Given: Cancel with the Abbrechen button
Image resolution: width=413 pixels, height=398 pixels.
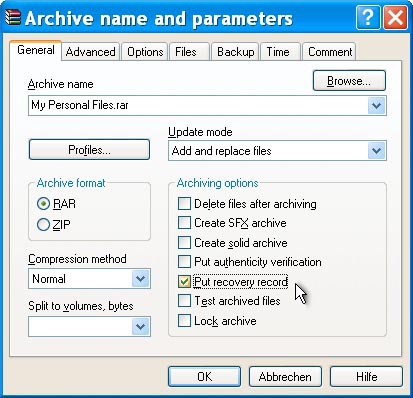Looking at the screenshot, I should [285, 377].
